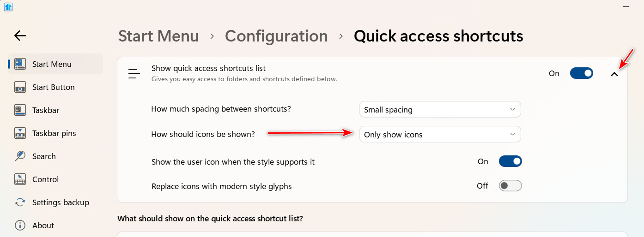Open the Only show icons dropdown
The height and width of the screenshot is (237, 644).
[x=440, y=135]
